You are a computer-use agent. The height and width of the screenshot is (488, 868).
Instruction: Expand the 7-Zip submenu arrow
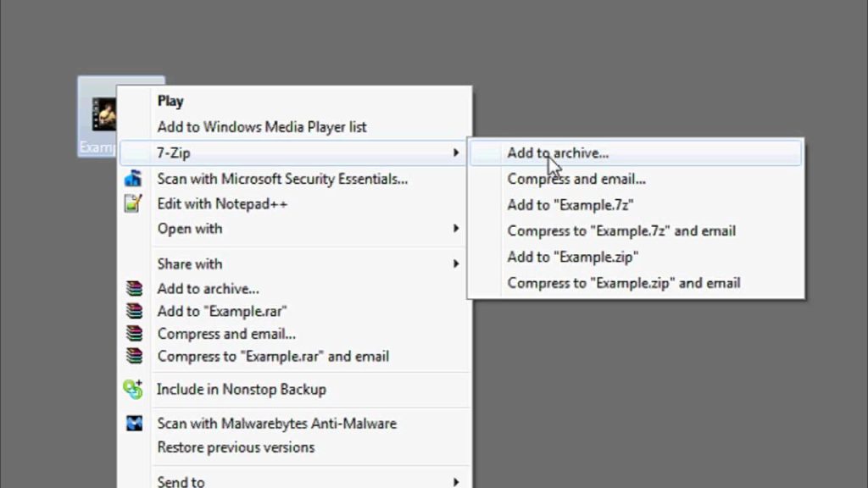[455, 152]
